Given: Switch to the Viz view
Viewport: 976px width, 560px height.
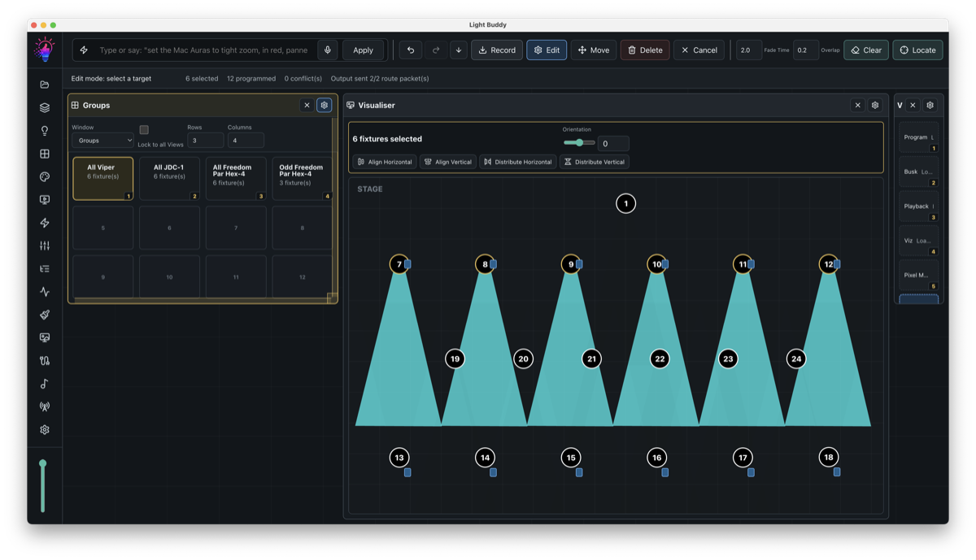Looking at the screenshot, I should tap(919, 241).
